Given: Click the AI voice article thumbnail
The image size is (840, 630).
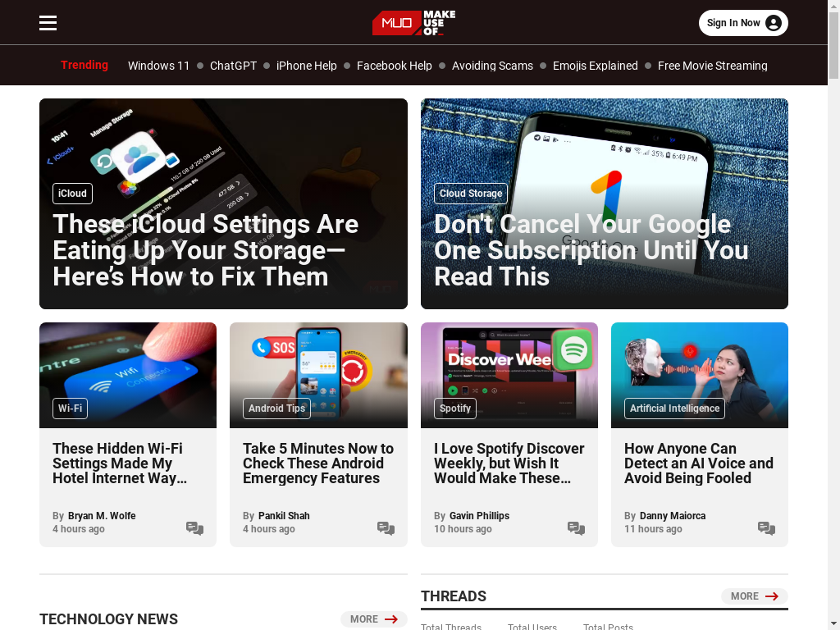Looking at the screenshot, I should click(x=699, y=375).
